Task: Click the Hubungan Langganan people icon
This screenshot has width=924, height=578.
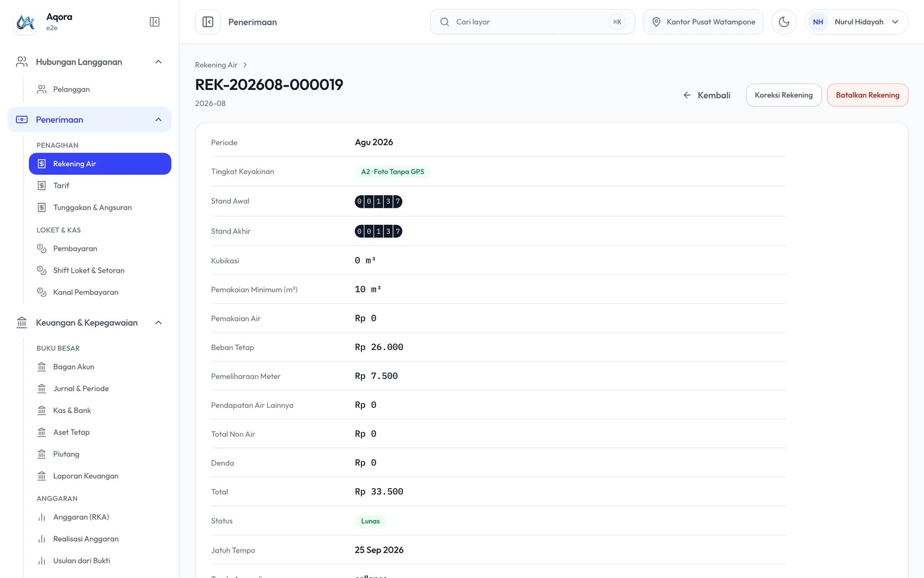Action: 22,62
